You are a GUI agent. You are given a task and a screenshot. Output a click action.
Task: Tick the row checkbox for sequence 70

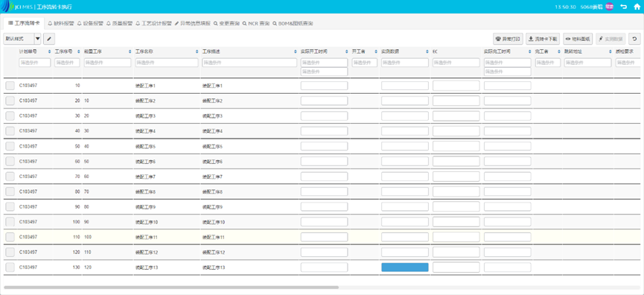click(10, 177)
